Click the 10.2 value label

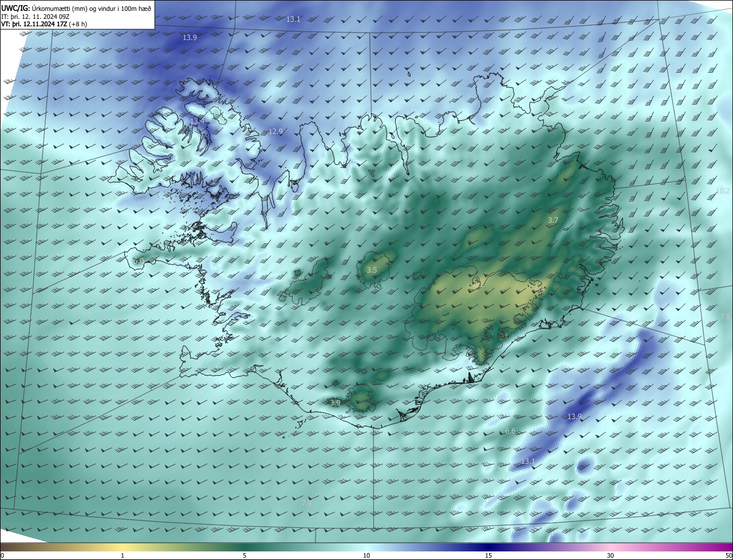click(x=723, y=191)
